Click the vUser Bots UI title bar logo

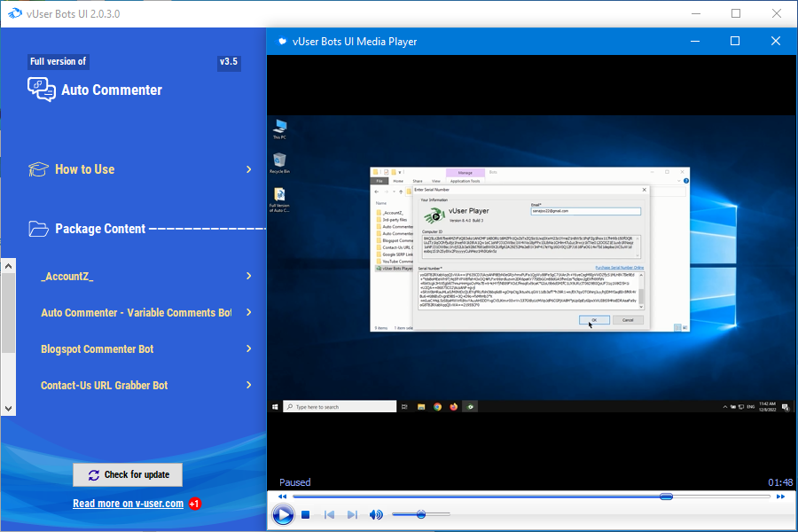(x=15, y=13)
